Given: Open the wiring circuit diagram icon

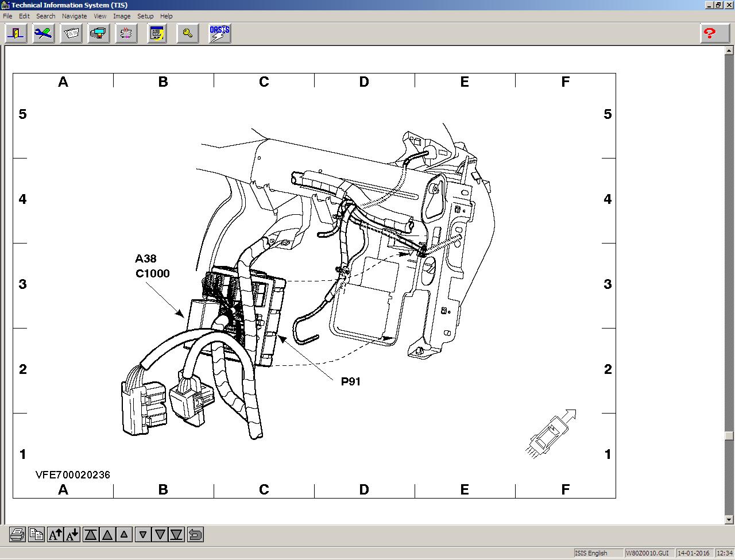Looking at the screenshot, I should (x=126, y=33).
